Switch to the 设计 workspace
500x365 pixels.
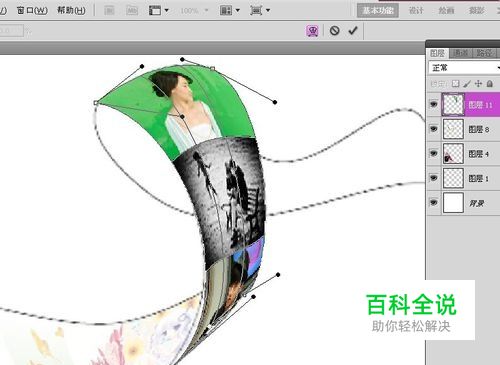click(416, 11)
